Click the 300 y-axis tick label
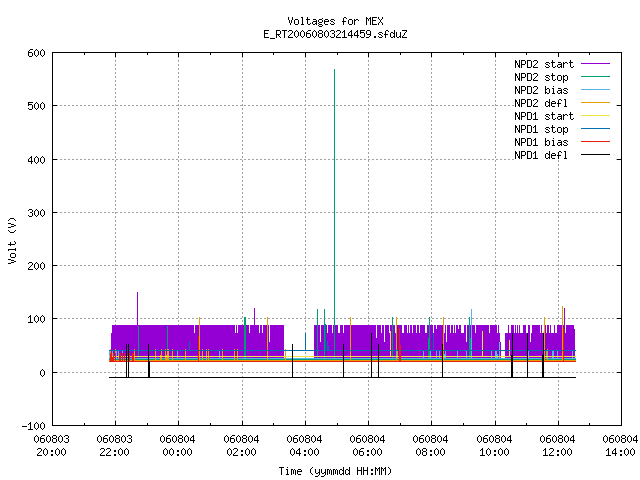This screenshot has width=640, height=480. click(x=36, y=213)
